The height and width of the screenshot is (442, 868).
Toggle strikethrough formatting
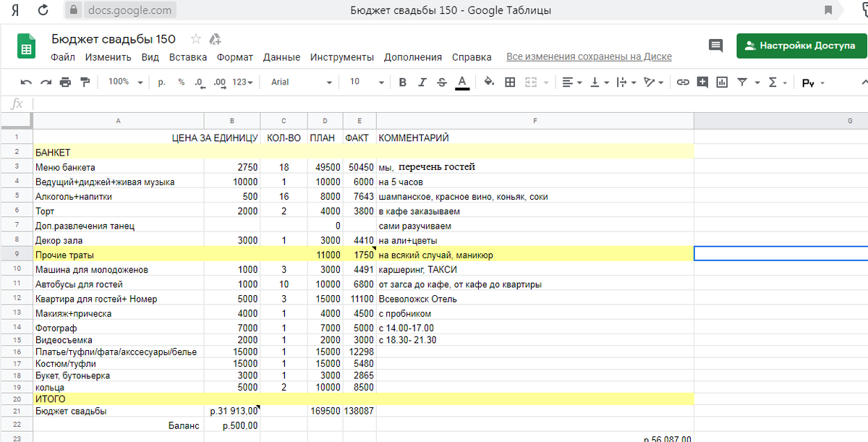pos(442,82)
